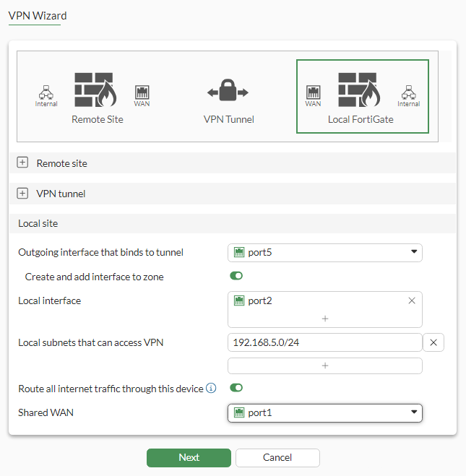
Task: Remove port2 from Local interface
Action: point(412,300)
